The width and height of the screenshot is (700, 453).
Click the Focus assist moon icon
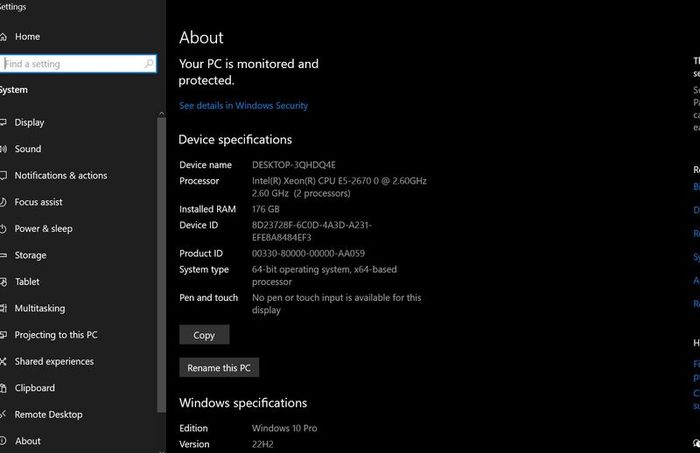(x=3, y=202)
